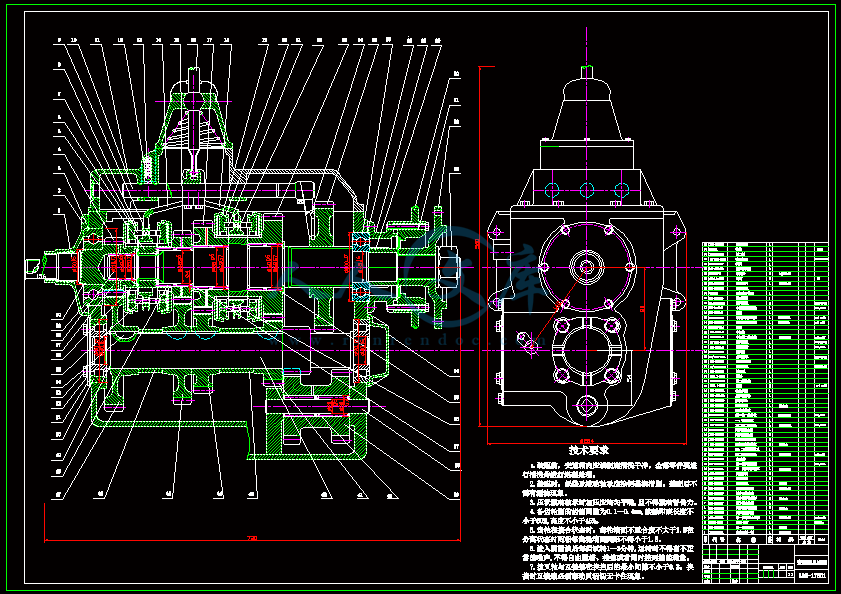Click the 技术要求 heading text
The image size is (841, 594).
coord(588,451)
